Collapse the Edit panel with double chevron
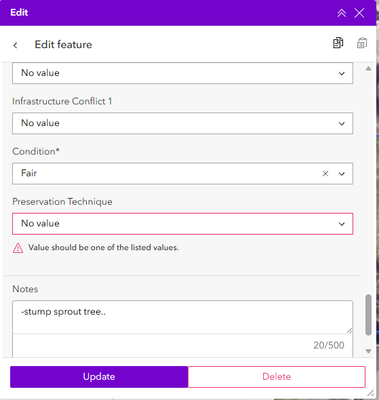This screenshot has height=400, width=379. pyautogui.click(x=342, y=13)
